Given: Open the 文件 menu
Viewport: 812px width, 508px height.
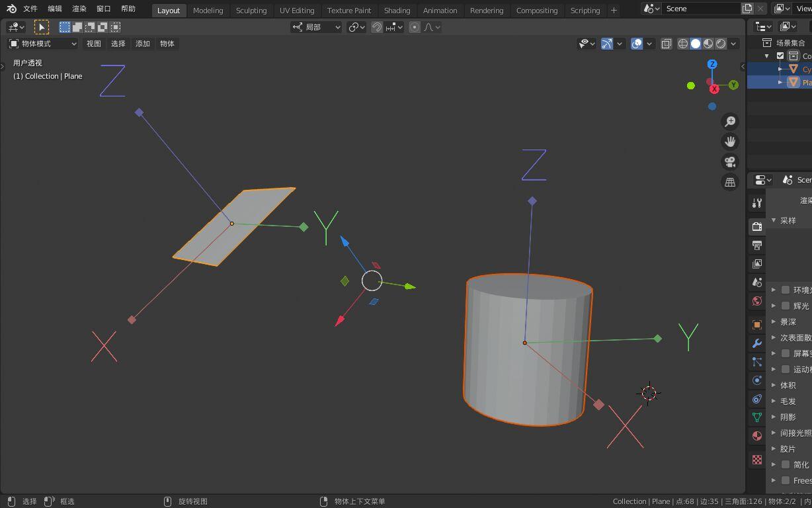Looking at the screenshot, I should pos(30,9).
